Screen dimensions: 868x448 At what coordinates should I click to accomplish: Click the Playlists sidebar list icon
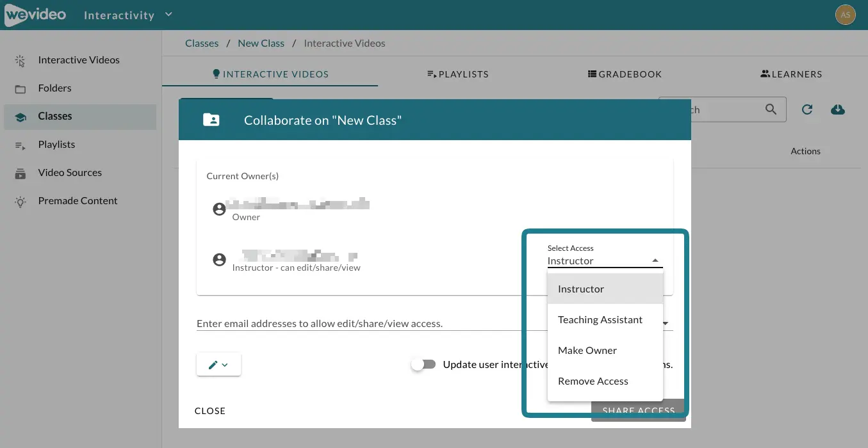point(20,145)
